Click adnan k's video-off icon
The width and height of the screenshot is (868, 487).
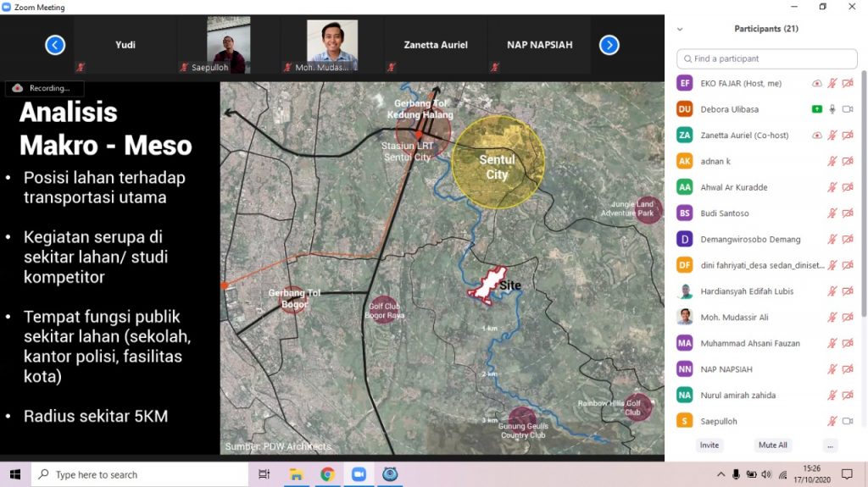click(x=848, y=162)
